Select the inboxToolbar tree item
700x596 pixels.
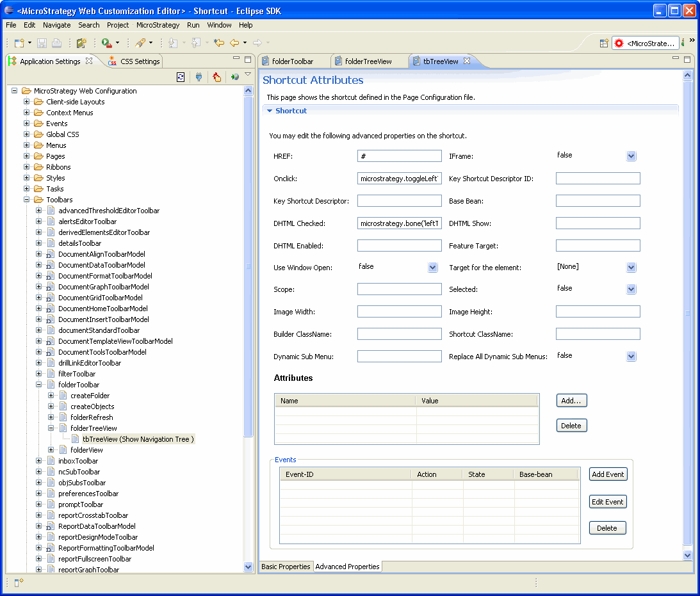(78, 461)
